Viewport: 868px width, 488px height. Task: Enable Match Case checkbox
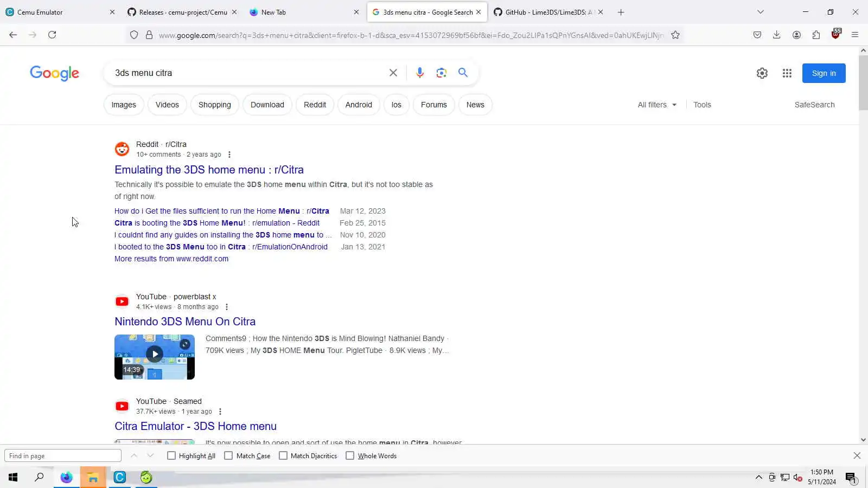[x=228, y=456]
